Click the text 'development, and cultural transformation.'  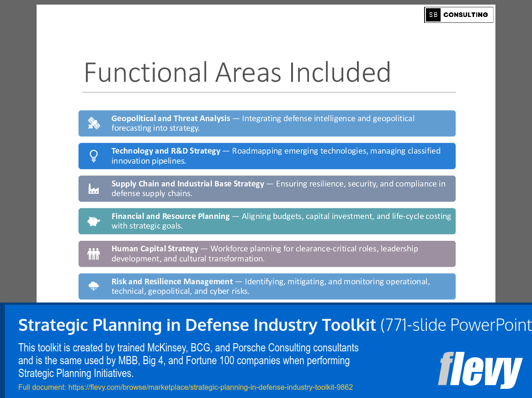point(188,259)
